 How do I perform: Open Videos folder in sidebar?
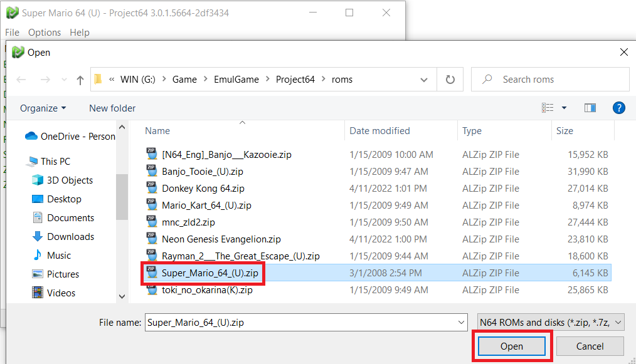[x=53, y=293]
